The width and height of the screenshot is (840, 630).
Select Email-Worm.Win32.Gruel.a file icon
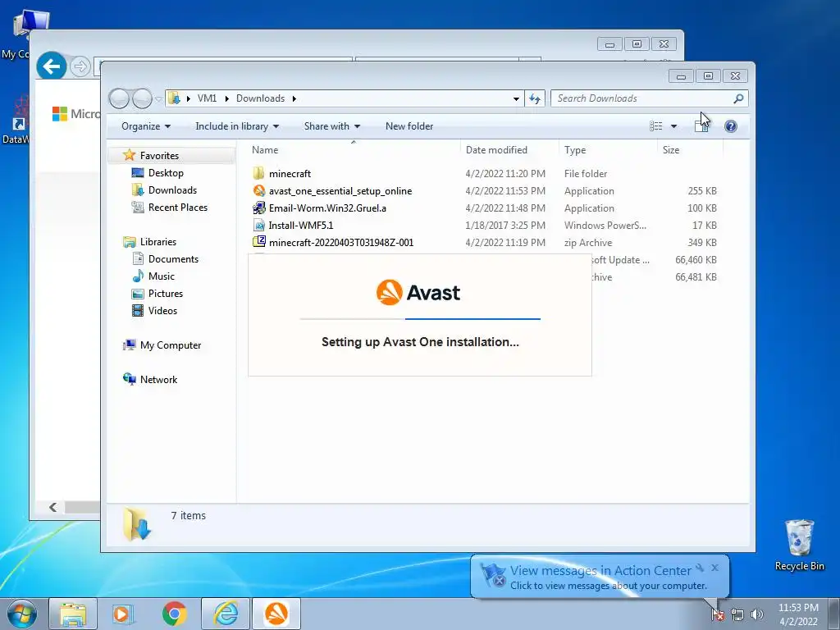click(258, 208)
